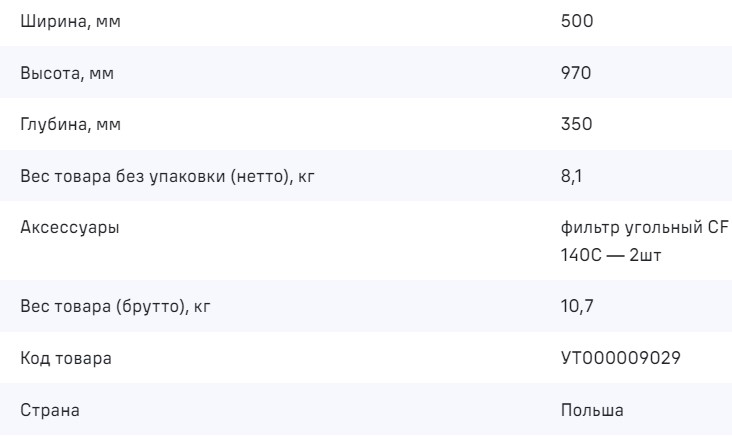Select the depth value 350
Viewport: 732px width, 437px height.
pos(576,125)
